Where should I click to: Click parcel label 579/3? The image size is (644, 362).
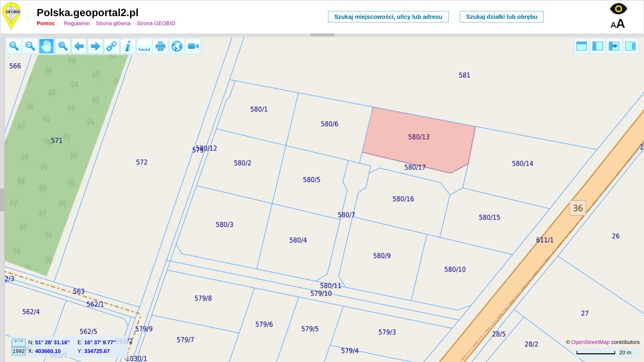(387, 332)
